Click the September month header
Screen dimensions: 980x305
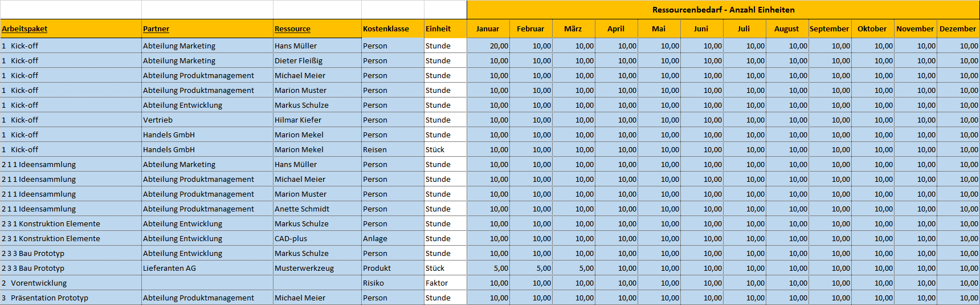tap(830, 29)
